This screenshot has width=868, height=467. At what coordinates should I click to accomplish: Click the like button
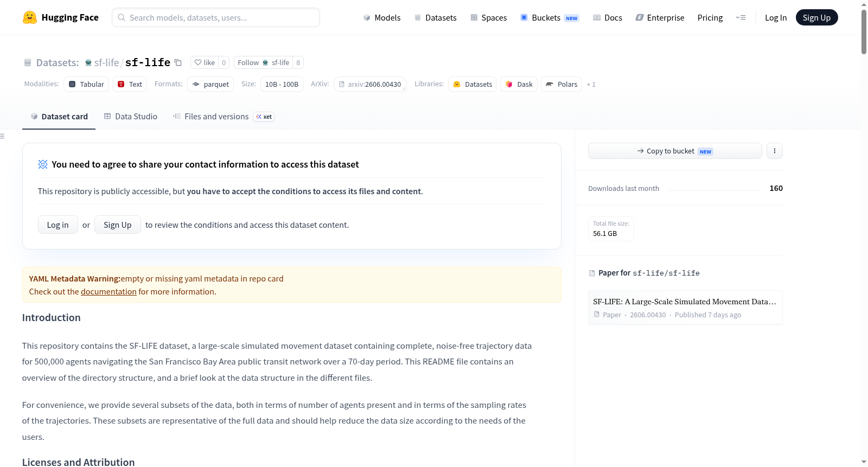205,62
